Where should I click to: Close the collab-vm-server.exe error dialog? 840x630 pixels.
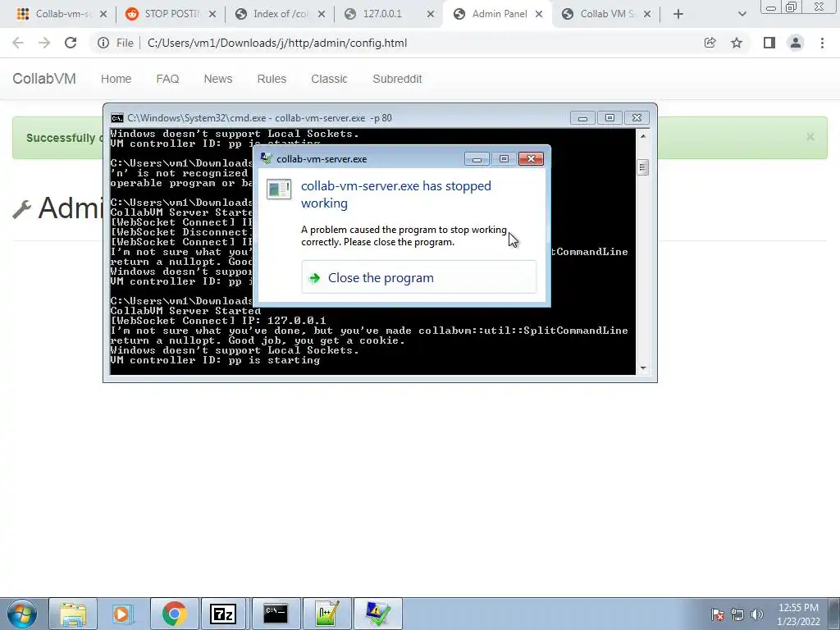(531, 158)
